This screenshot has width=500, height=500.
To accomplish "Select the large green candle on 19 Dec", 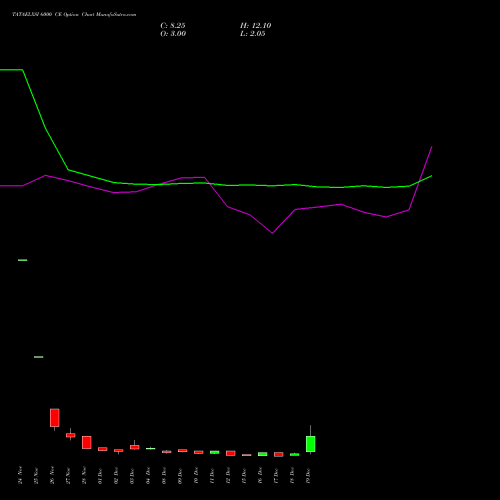I will click(311, 444).
